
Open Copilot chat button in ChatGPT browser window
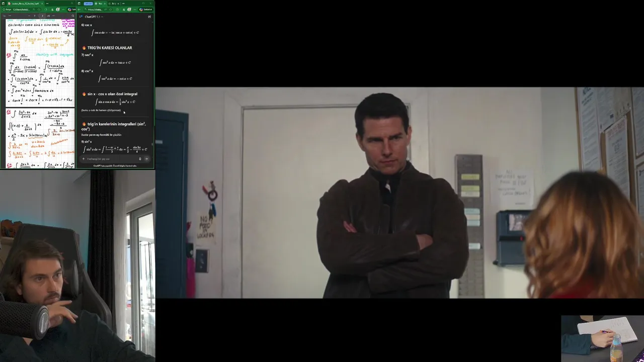pyautogui.click(x=146, y=10)
